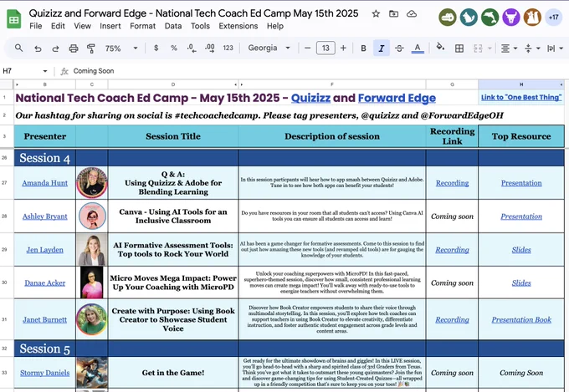Format as currency dollar sign
The width and height of the screenshot is (569, 392).
pos(156,48)
